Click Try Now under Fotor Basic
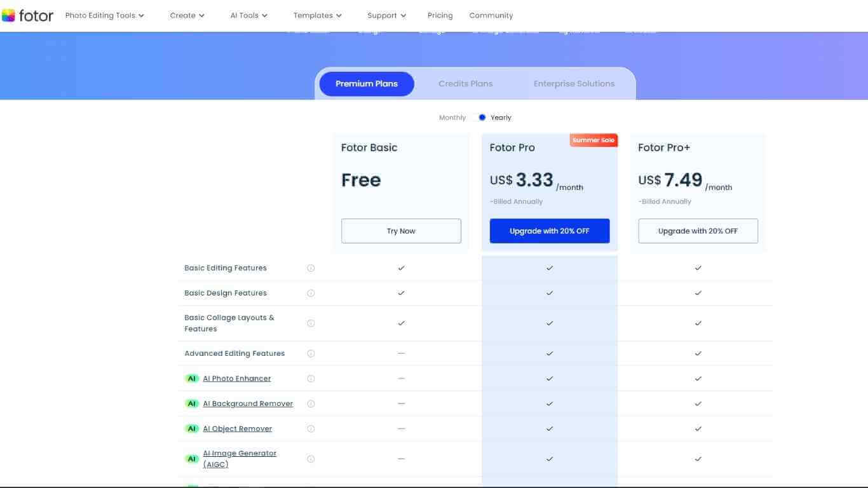 click(x=401, y=231)
